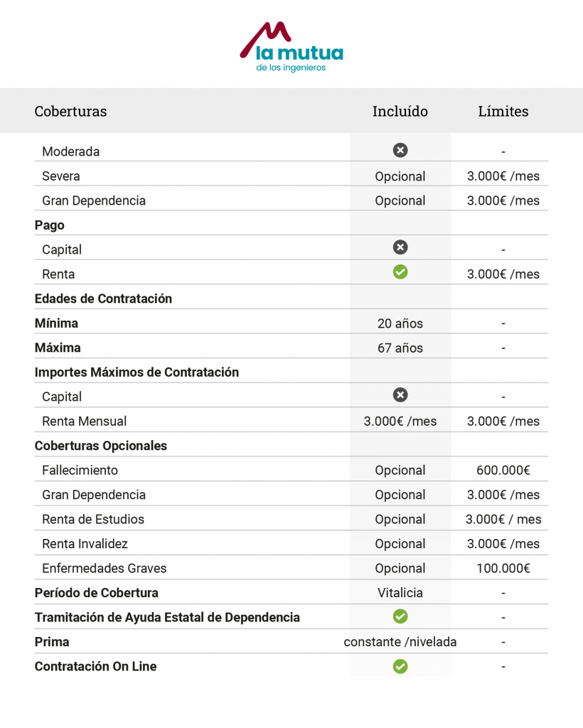Click the green checkmark in the Renta row
Viewport: 583px width, 728px height.
(x=400, y=272)
